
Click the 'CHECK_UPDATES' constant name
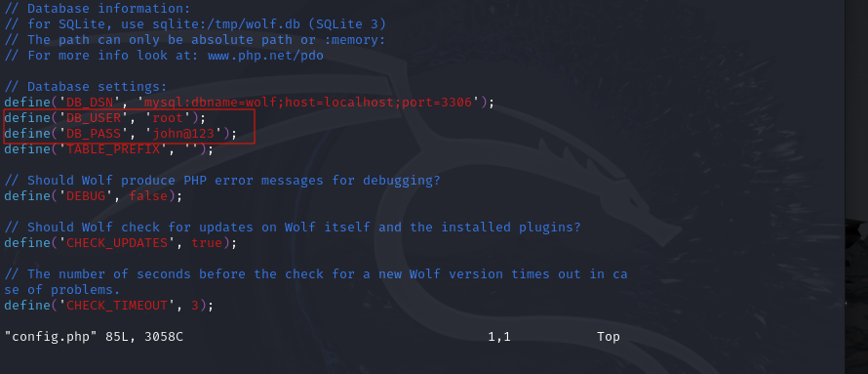click(x=117, y=243)
